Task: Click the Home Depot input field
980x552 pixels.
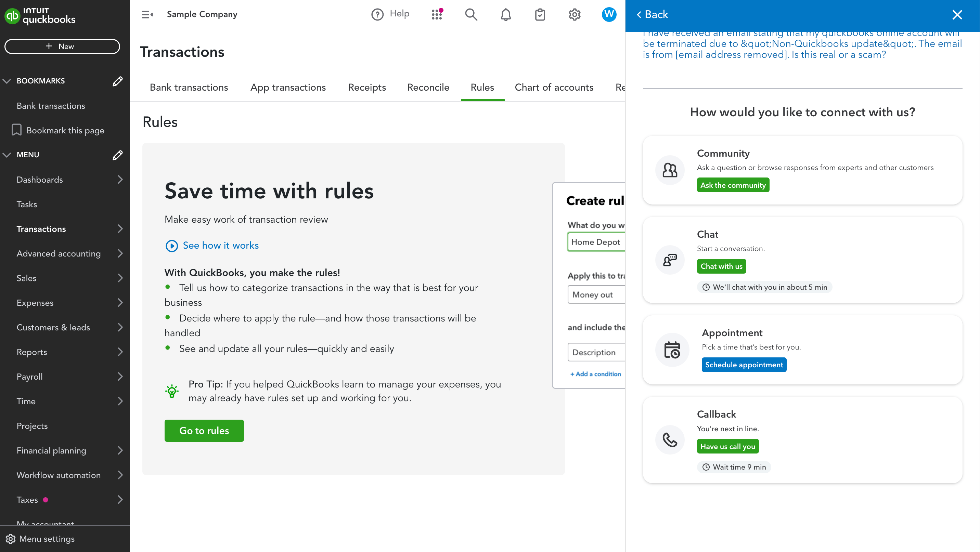Action: pyautogui.click(x=596, y=242)
